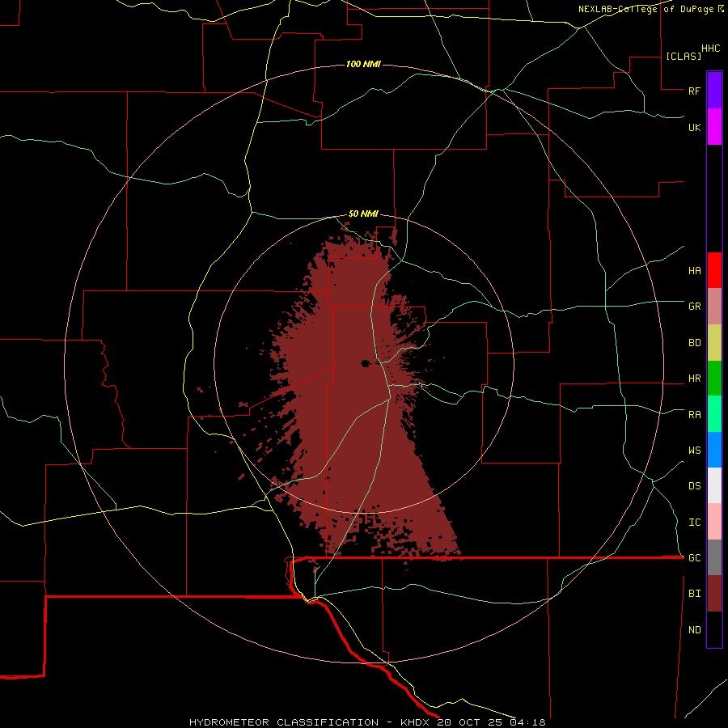The height and width of the screenshot is (728, 728).
Task: Click the GR legend label
Action: coord(694,307)
